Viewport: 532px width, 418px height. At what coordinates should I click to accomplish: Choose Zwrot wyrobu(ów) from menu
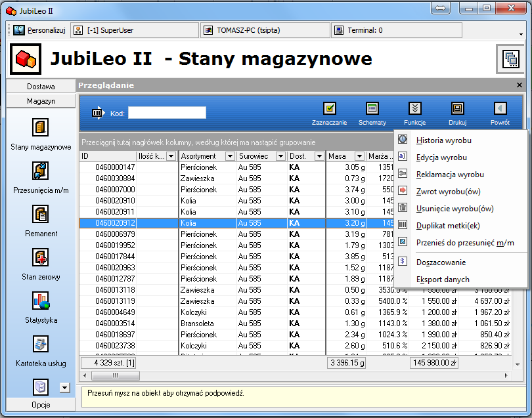[x=461, y=192]
